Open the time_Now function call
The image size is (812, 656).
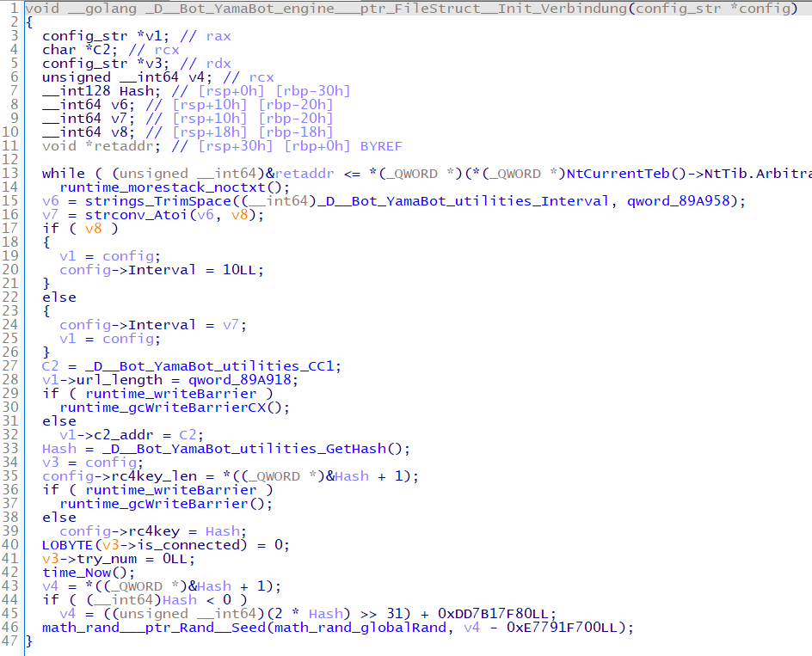click(76, 573)
